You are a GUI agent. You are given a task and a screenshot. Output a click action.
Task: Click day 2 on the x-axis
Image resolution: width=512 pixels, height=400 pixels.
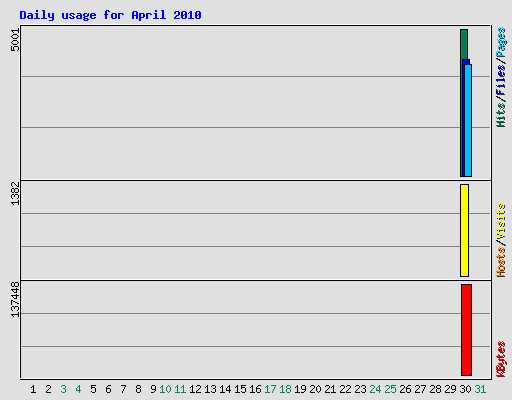point(48,389)
